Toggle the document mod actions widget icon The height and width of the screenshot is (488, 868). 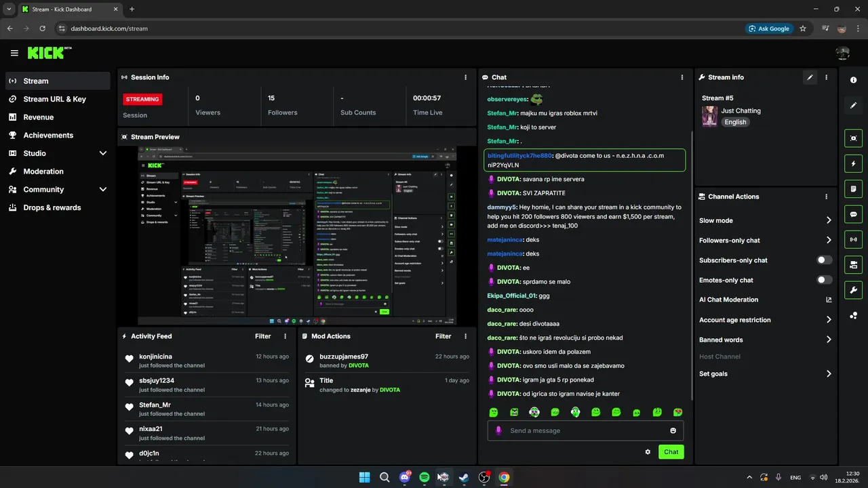coord(853,188)
